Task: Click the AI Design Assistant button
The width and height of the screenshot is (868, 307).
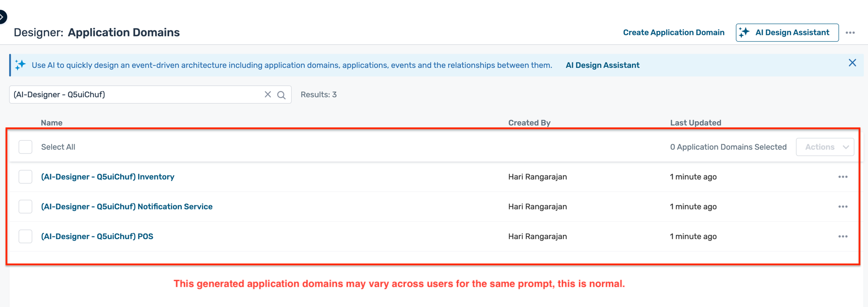Action: pos(787,33)
